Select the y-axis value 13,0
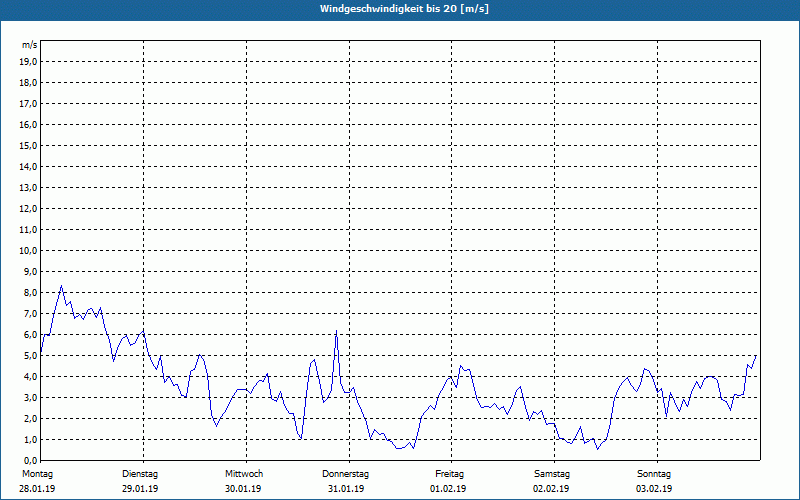This screenshot has width=800, height=500. coord(28,188)
